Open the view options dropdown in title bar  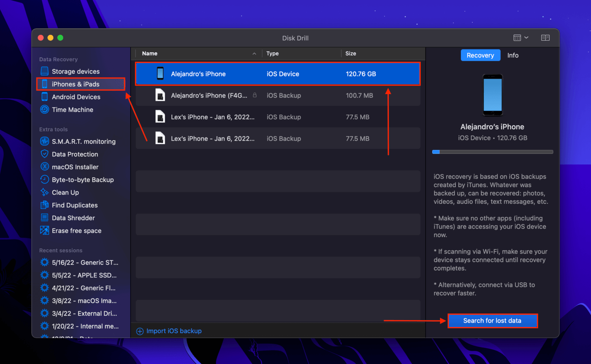point(521,38)
